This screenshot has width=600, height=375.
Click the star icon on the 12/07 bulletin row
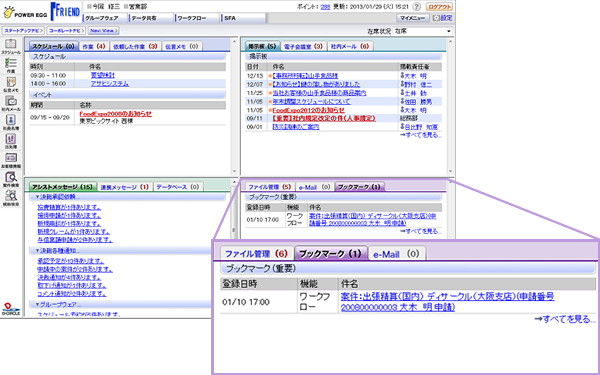pos(270,85)
